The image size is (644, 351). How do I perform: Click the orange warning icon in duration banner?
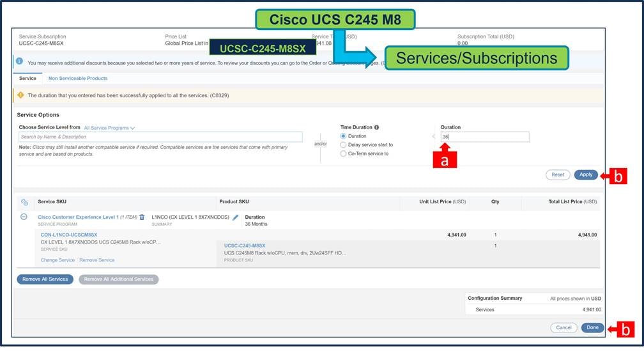tap(20, 95)
